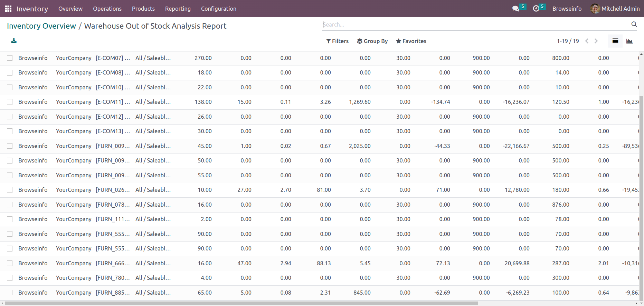Viewport: 644px width, 306px height.
Task: Open the Reporting menu
Action: [x=178, y=9]
